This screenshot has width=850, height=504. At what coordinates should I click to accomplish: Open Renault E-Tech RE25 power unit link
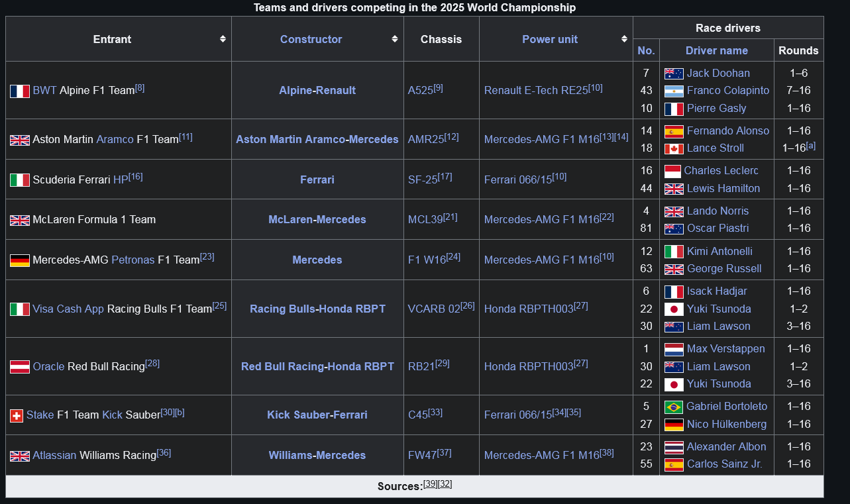536,91
